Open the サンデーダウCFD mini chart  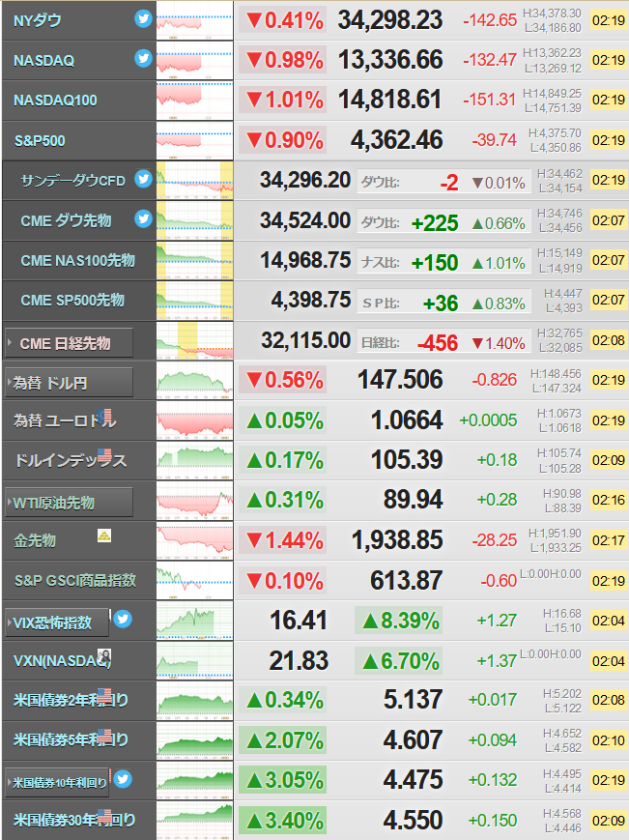pos(195,181)
